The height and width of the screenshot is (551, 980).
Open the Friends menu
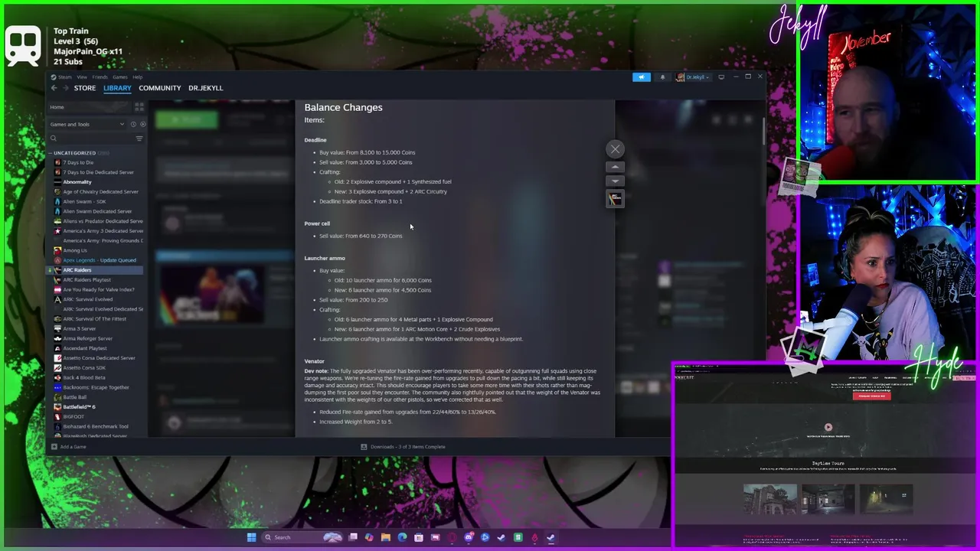click(x=100, y=77)
